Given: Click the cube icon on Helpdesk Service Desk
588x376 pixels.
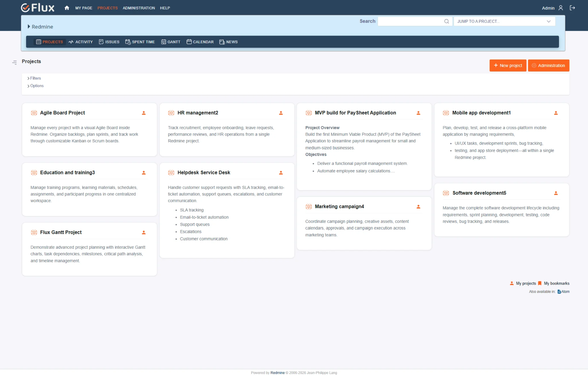Looking at the screenshot, I should [x=171, y=173].
